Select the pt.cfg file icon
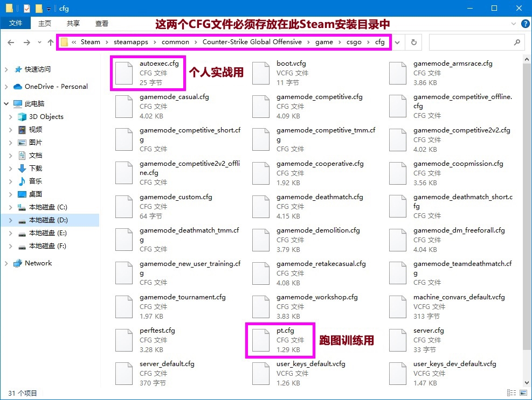 (260, 340)
